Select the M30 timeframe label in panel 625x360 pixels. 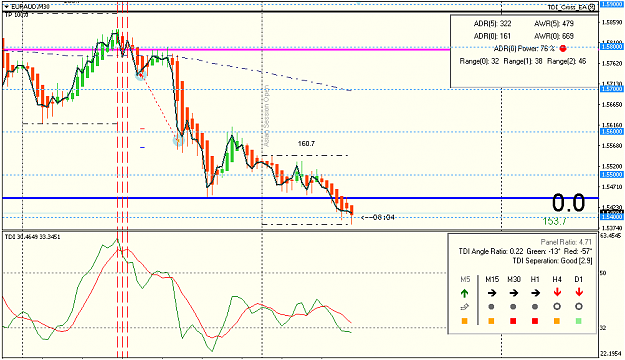pos(514,279)
